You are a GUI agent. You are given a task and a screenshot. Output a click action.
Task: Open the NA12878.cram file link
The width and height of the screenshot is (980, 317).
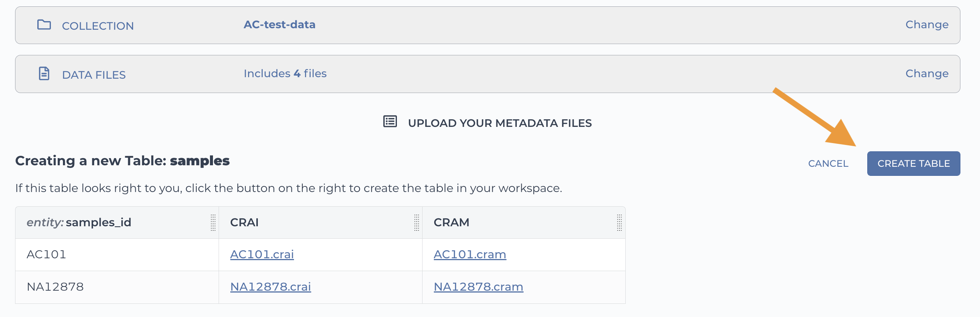(x=478, y=287)
